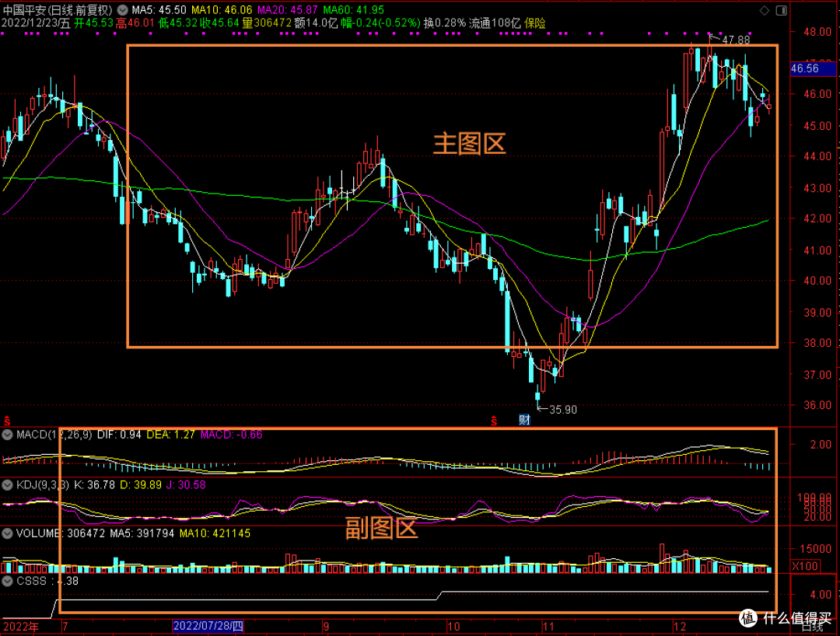Click the 保险 sector label
This screenshot has width=840, height=636.
coord(534,23)
